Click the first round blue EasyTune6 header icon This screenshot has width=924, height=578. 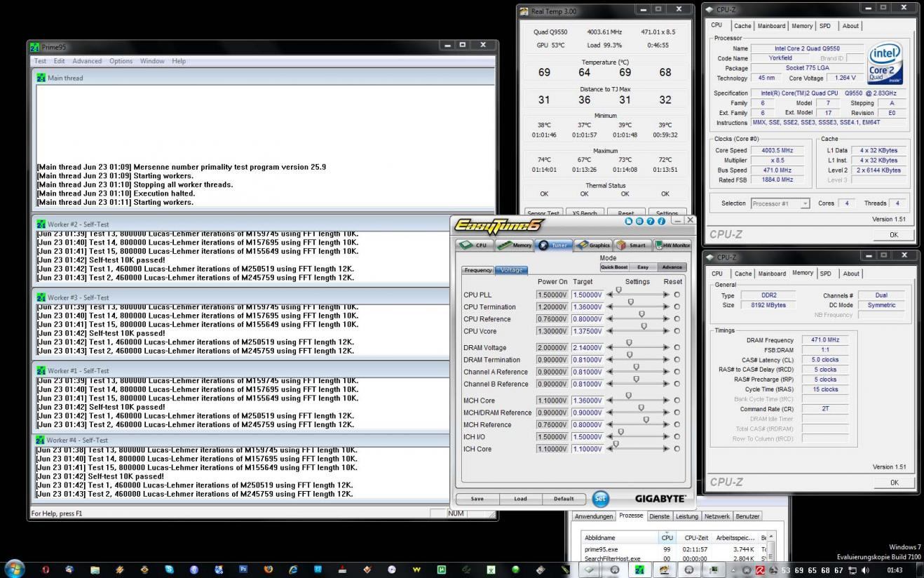[629, 221]
